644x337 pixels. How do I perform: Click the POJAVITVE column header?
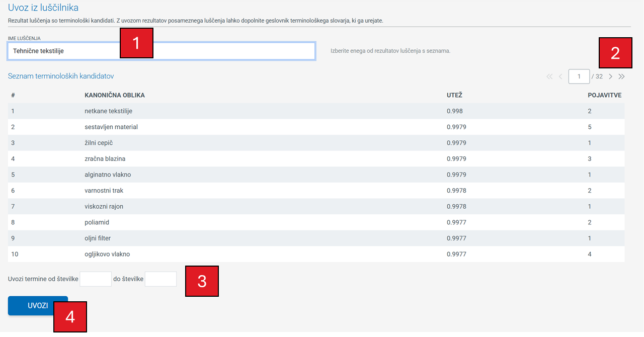click(x=604, y=95)
